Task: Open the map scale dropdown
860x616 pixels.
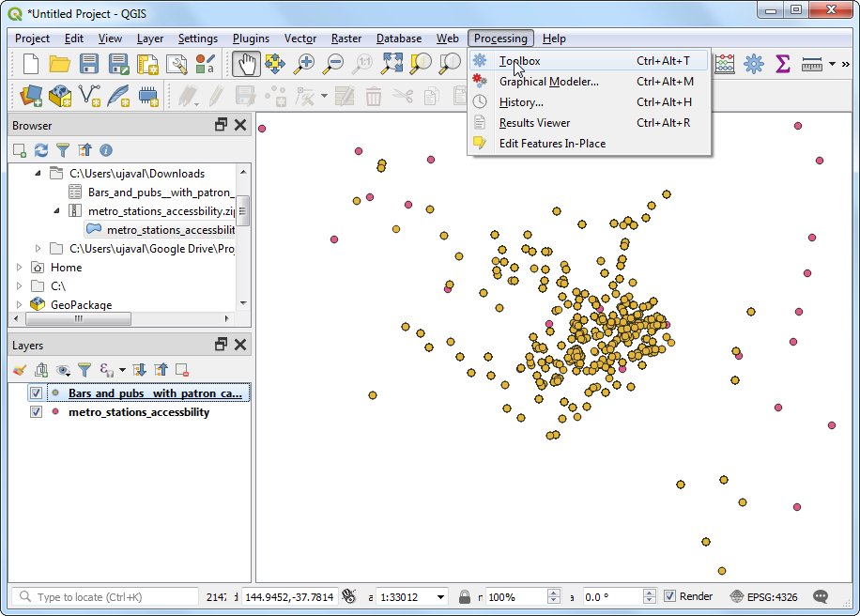Action: [x=440, y=597]
